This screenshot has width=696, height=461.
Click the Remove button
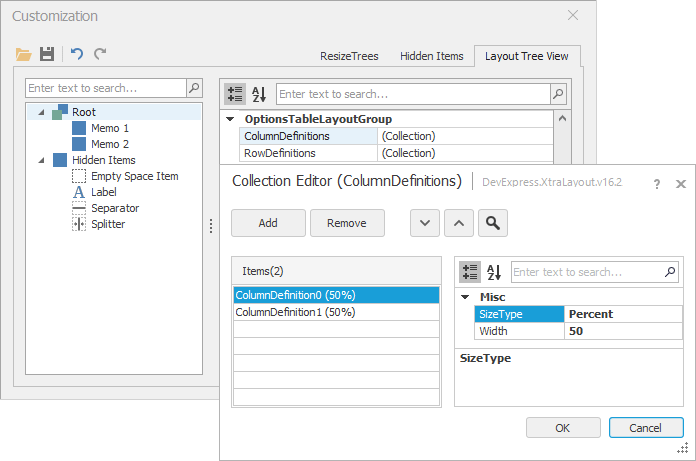[x=347, y=223]
